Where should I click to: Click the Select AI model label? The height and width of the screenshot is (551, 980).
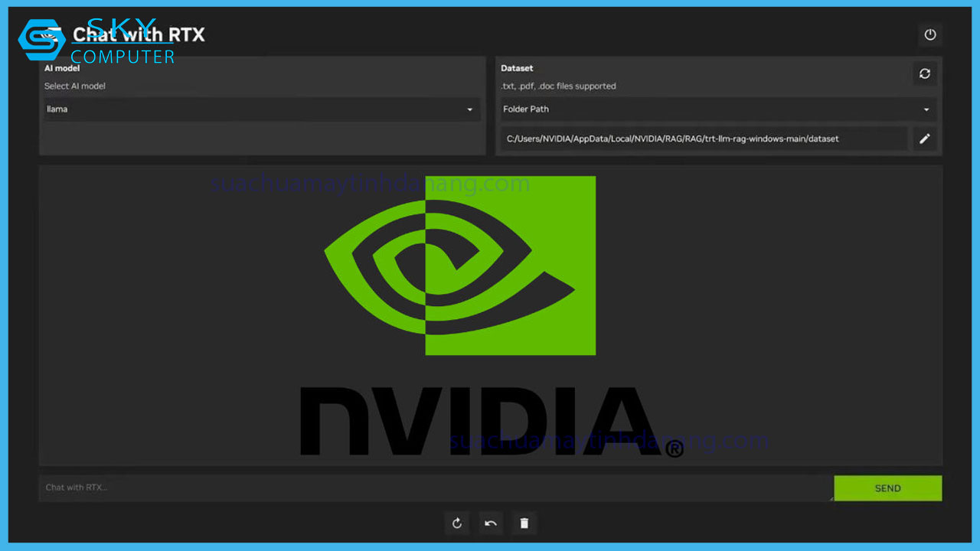[x=75, y=86]
